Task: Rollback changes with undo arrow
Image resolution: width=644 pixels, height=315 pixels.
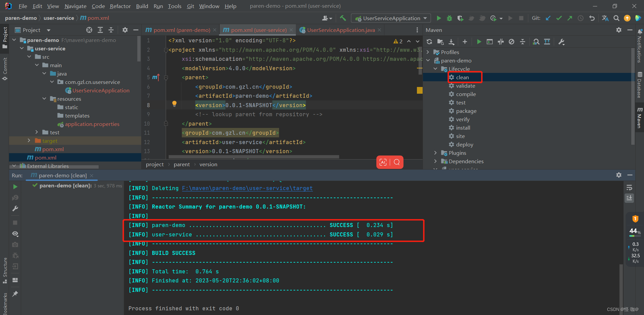Action: (592, 18)
